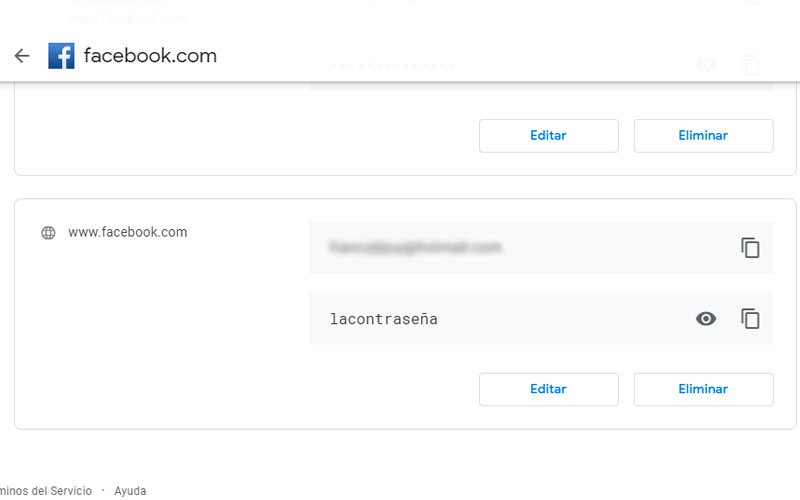
Task: Click the back arrow next to facebook.com
Action: coord(22,56)
